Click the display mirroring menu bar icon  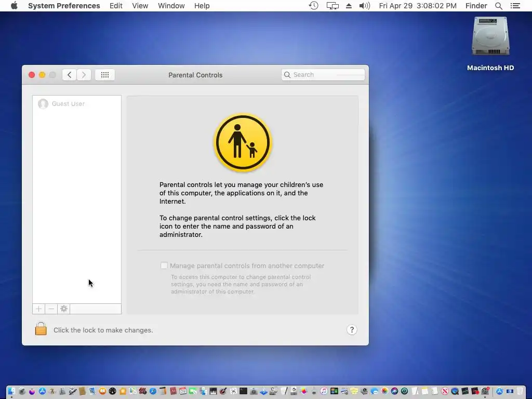click(x=332, y=6)
